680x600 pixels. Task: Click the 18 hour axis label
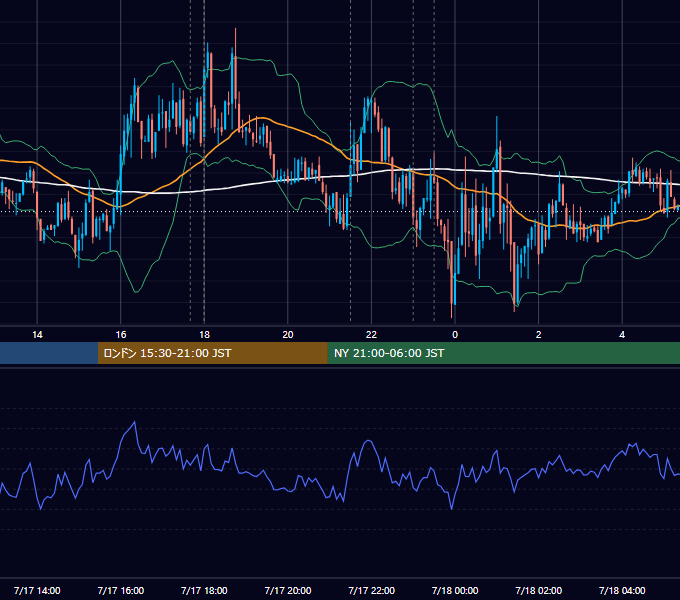click(204, 335)
